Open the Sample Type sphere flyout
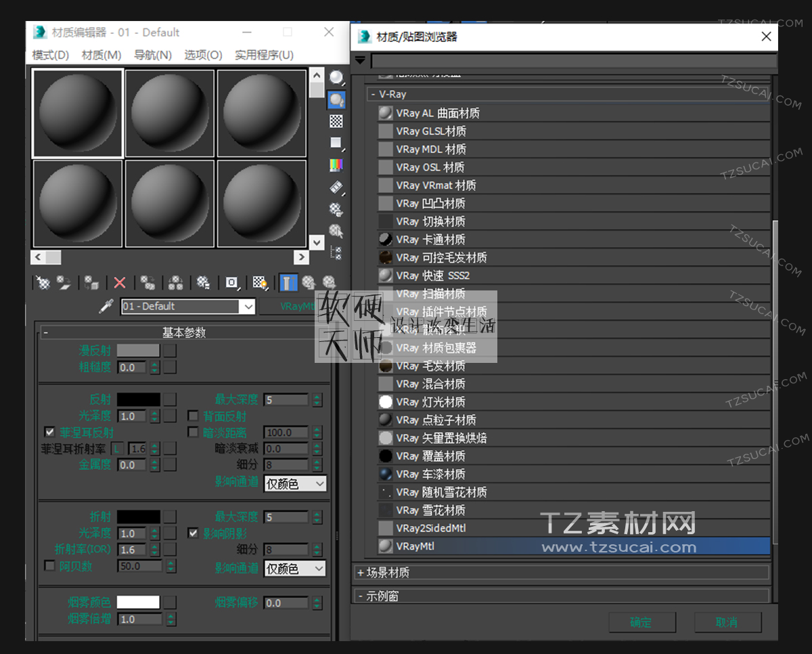Viewport: 812px width, 654px height. point(336,77)
